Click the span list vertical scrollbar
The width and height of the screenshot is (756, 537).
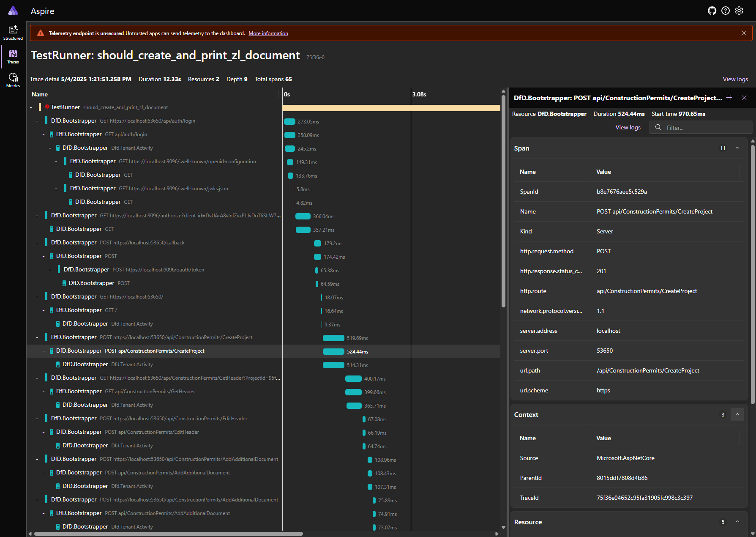coord(503,201)
